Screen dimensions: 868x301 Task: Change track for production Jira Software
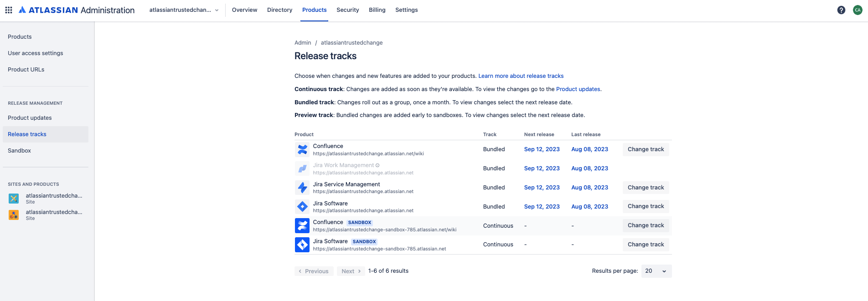click(x=646, y=206)
